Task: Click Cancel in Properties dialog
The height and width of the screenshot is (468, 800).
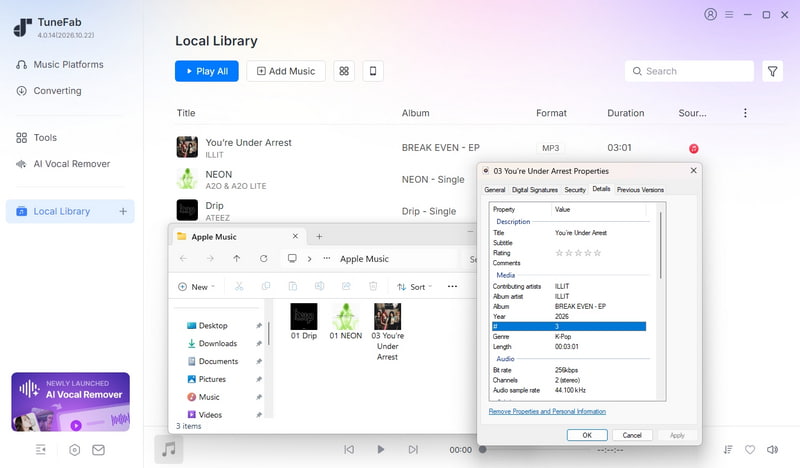Action: [x=632, y=435]
